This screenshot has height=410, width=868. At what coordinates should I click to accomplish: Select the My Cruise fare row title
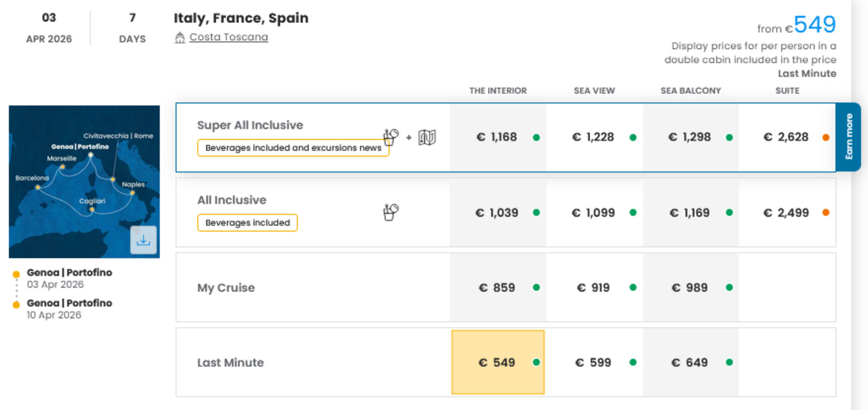click(226, 288)
